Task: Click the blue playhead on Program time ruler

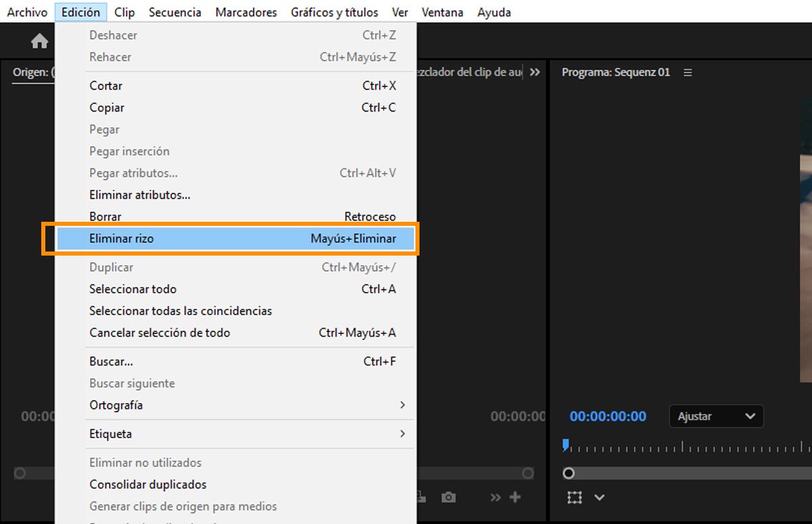Action: click(x=566, y=445)
